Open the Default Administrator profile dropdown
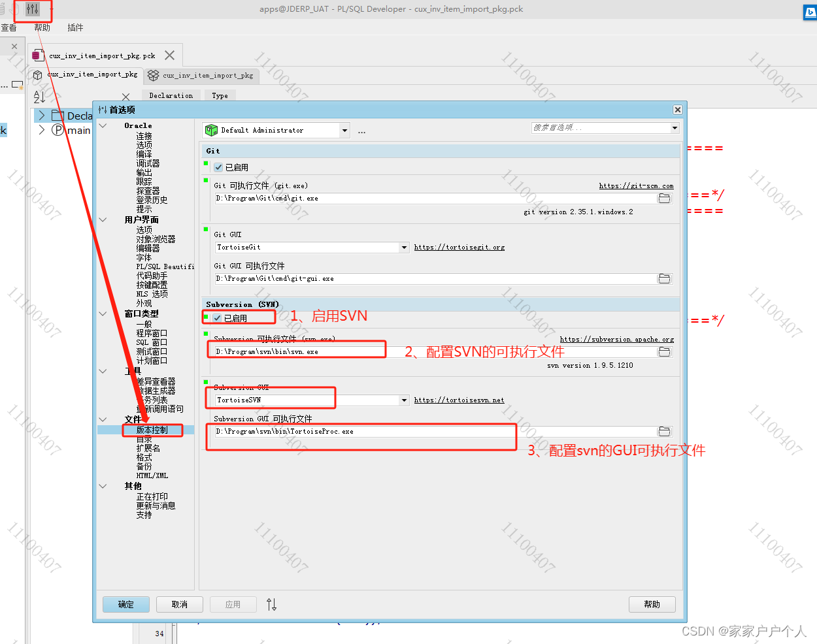 345,130
